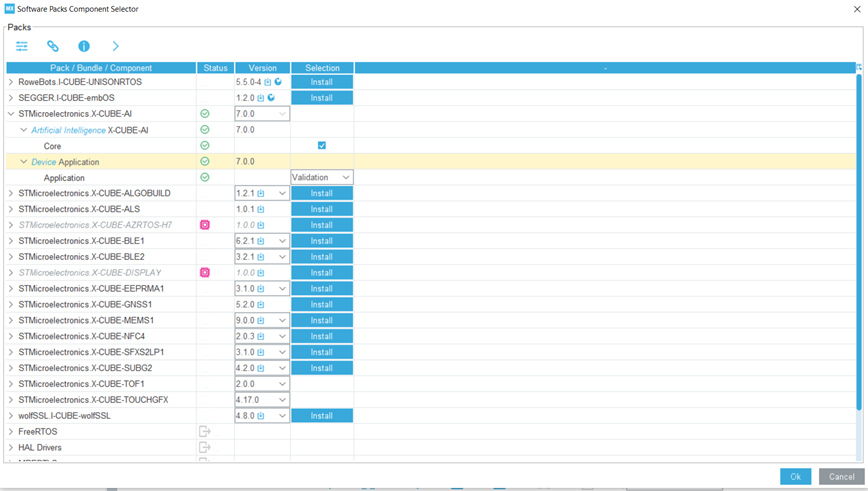868x491 pixels.
Task: Click the download icon in X-CUBE-NFC4 version cell
Action: [x=261, y=336]
